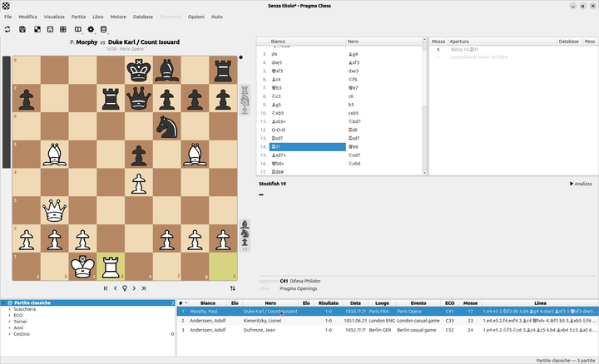Viewport: 599px width, 364px height.
Task: Click the black queen on e7
Action: pyautogui.click(x=139, y=98)
